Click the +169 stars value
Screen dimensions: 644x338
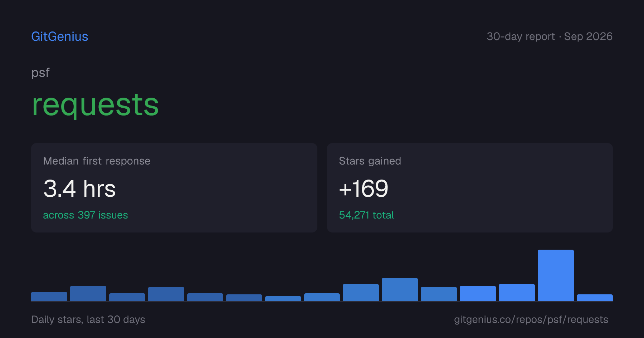click(364, 188)
